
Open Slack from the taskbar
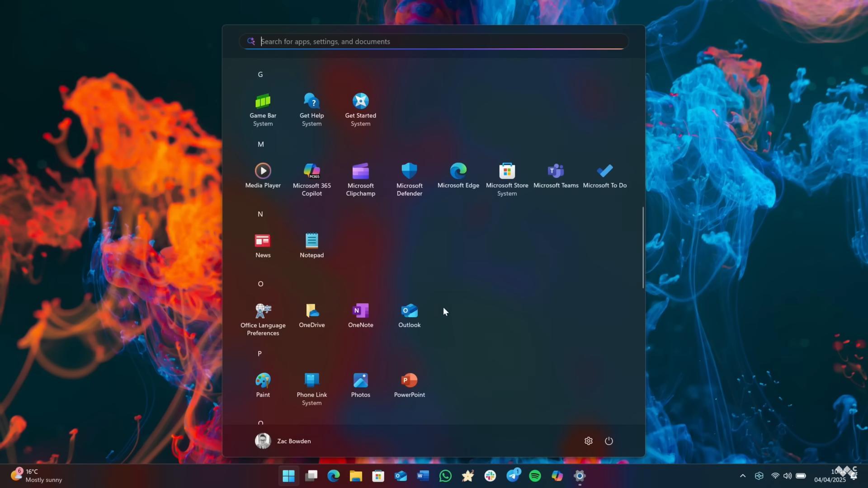point(490,476)
